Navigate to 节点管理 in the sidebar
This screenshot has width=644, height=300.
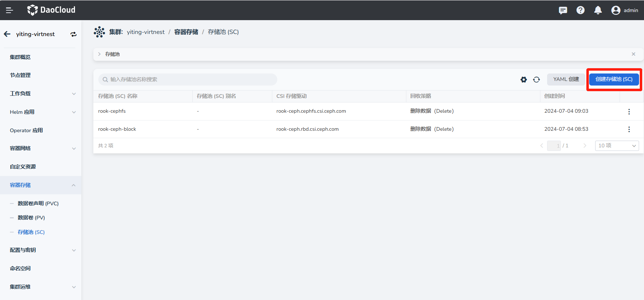[x=20, y=75]
